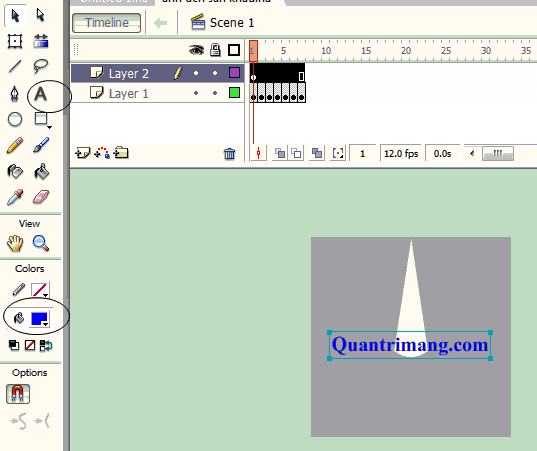Image resolution: width=537 pixels, height=451 pixels.
Task: Swap stroke and fill colors
Action: 46,346
